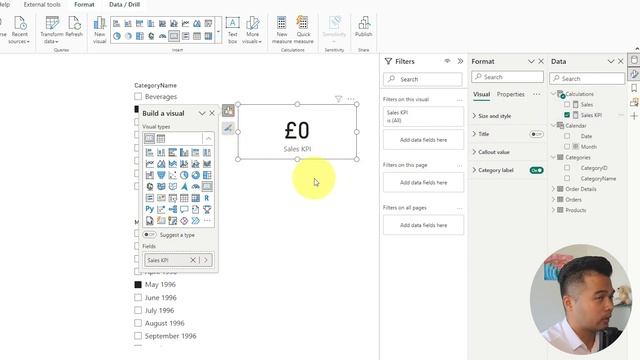
Task: Expand the Callout value section
Action: [x=474, y=152]
